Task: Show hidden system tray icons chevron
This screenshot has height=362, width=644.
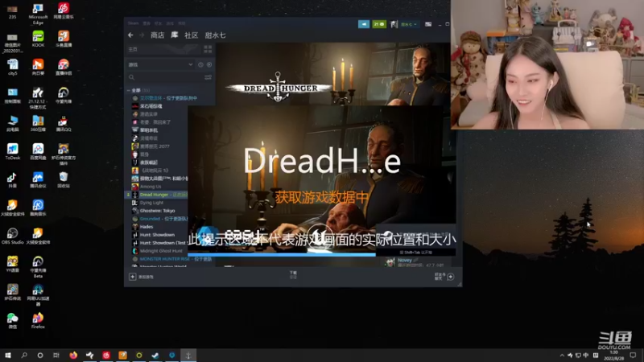Action: (562, 356)
